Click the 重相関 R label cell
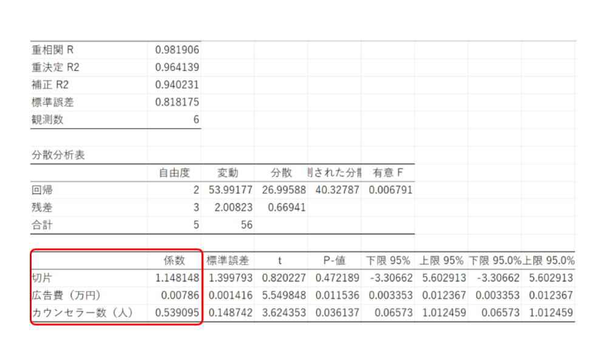 (52, 50)
